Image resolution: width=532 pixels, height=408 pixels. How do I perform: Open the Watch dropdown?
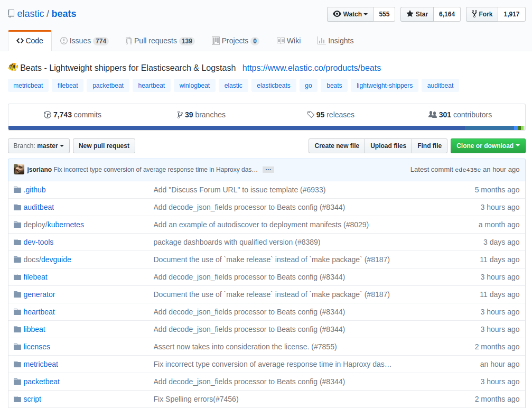pos(350,14)
